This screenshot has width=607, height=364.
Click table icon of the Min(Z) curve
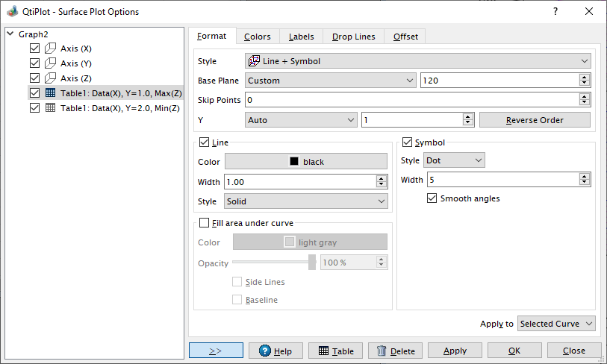51,108
